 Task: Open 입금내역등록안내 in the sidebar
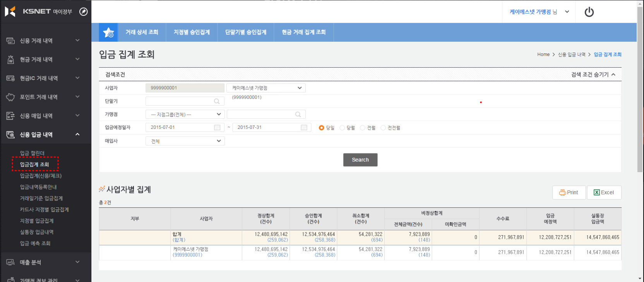coord(38,187)
